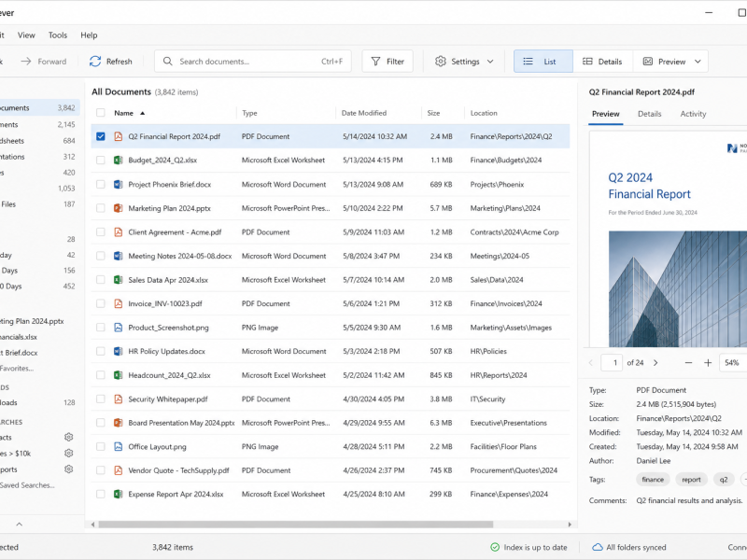Click the q2 tag

pos(724,480)
